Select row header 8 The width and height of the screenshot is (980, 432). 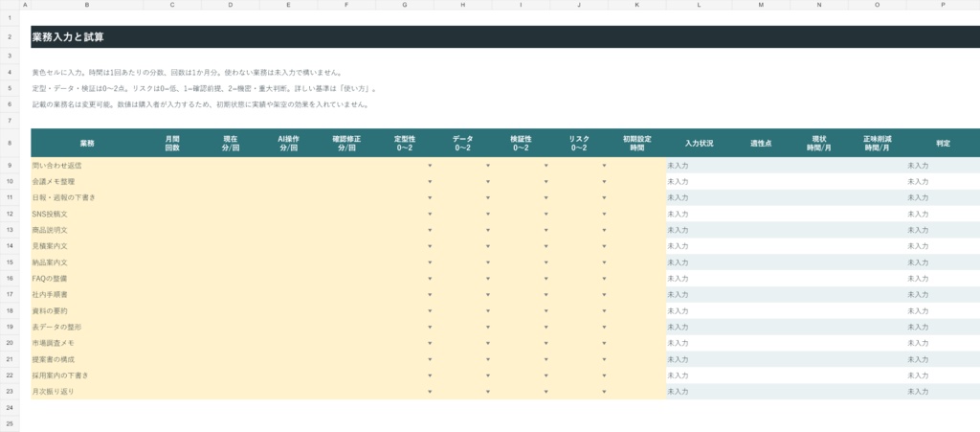10,143
